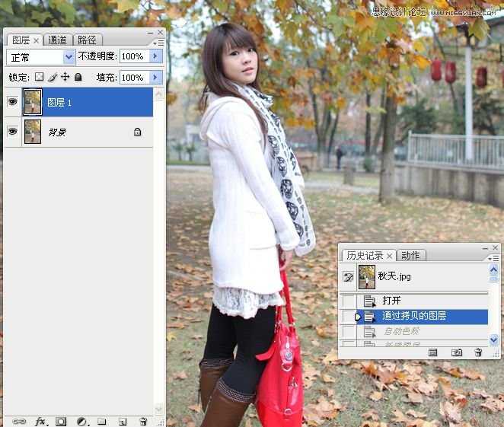The width and height of the screenshot is (504, 427).
Task: Enable lock image pixels brush icon
Action: tap(53, 77)
